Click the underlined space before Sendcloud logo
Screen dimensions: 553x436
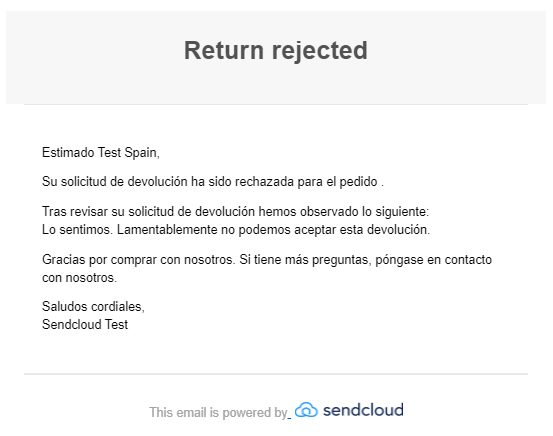(x=290, y=416)
